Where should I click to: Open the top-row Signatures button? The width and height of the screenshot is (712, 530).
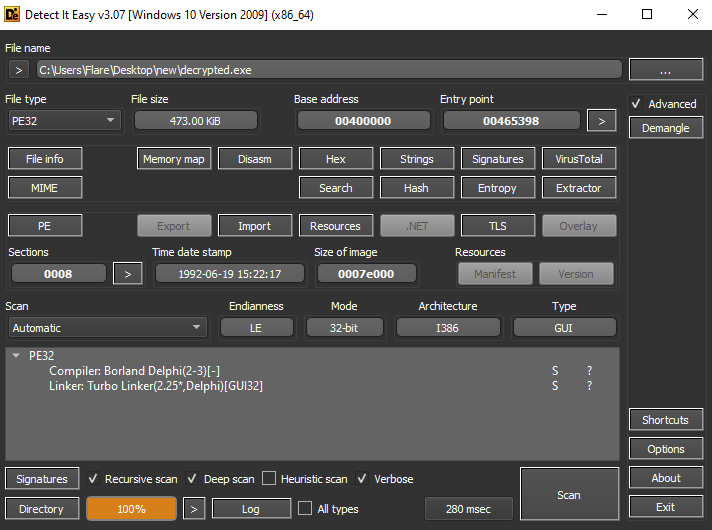click(498, 159)
